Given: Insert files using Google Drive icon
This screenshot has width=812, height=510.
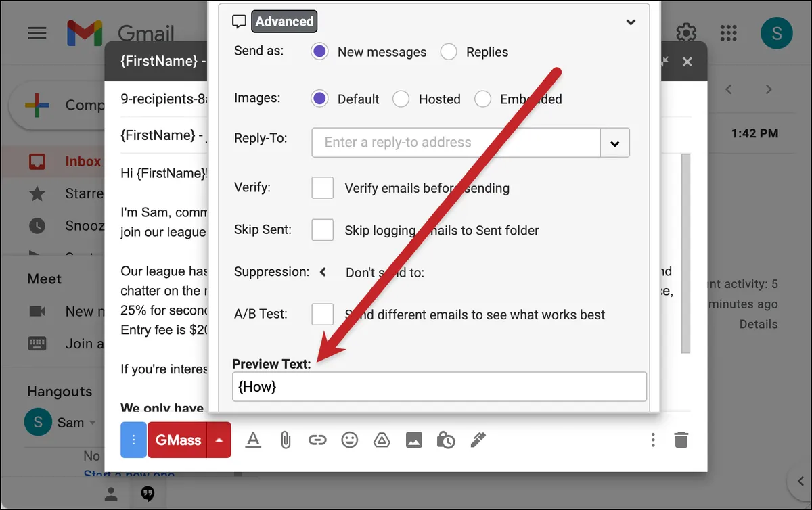Looking at the screenshot, I should click(x=382, y=440).
